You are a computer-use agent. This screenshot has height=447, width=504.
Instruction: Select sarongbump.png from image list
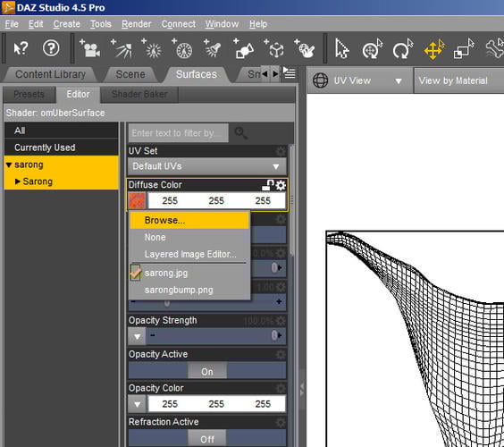pos(189,290)
